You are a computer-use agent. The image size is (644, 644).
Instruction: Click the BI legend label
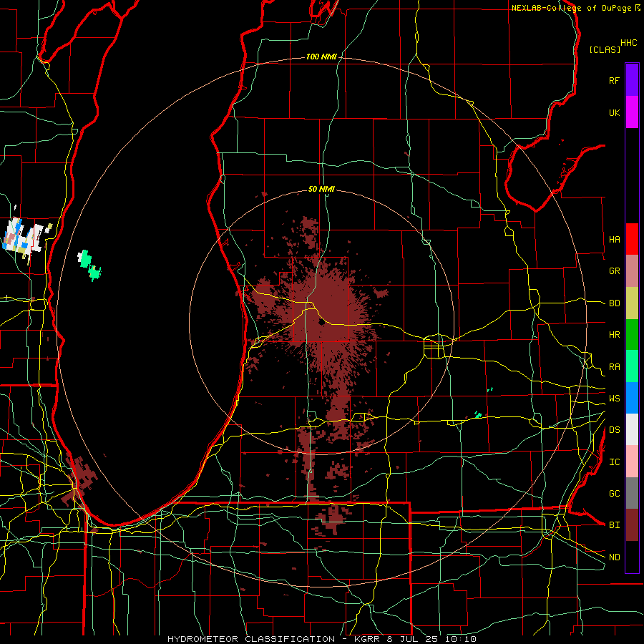click(x=615, y=525)
